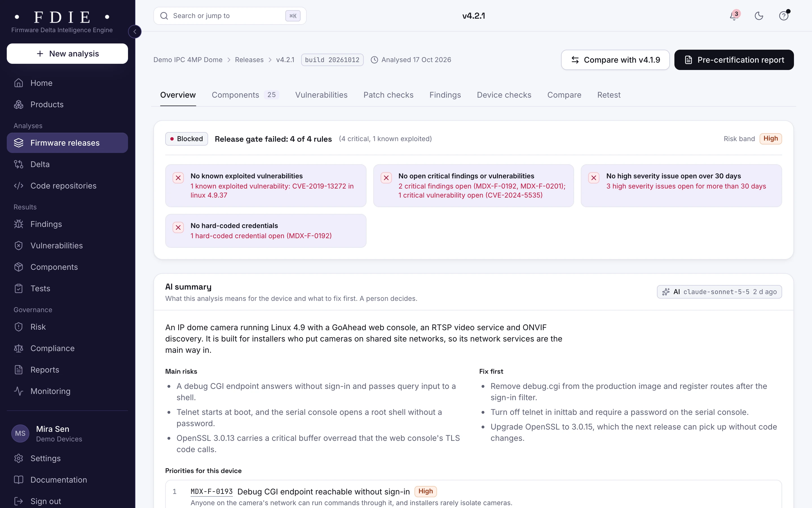Open the Findings tab
Viewport: 812px width, 508px height.
(x=445, y=95)
